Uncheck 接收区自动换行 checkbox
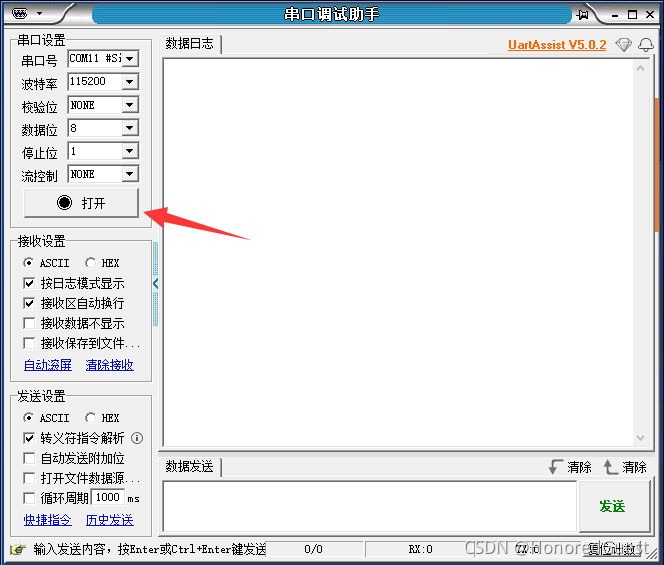664x565 pixels. tap(29, 303)
